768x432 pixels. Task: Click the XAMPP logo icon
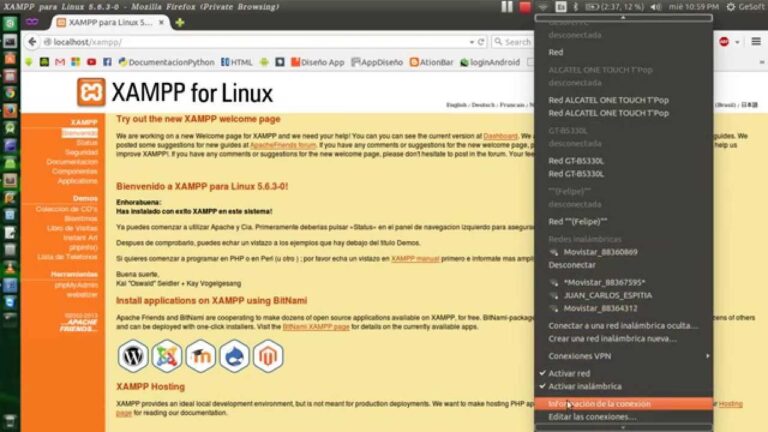coord(91,93)
